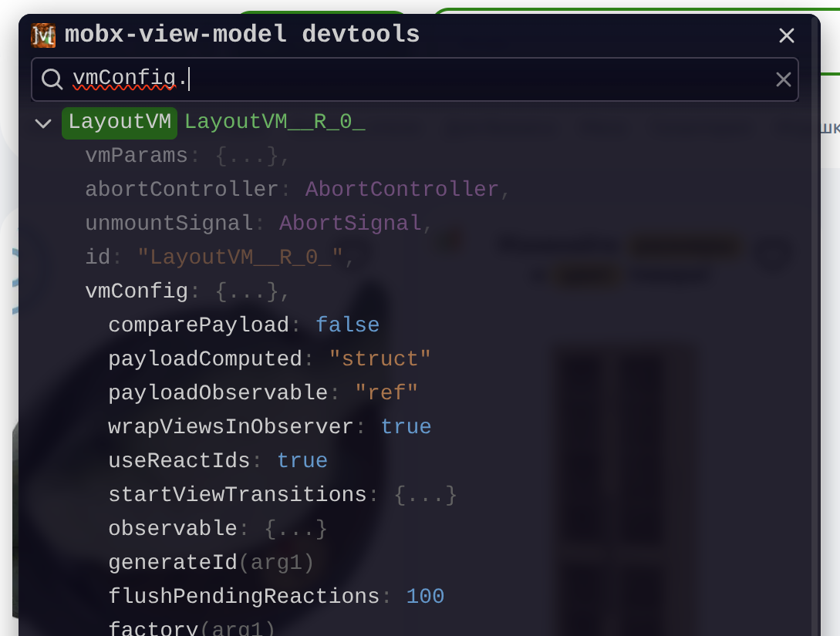
Task: Expand the vmParams {...} row
Action: click(187, 156)
